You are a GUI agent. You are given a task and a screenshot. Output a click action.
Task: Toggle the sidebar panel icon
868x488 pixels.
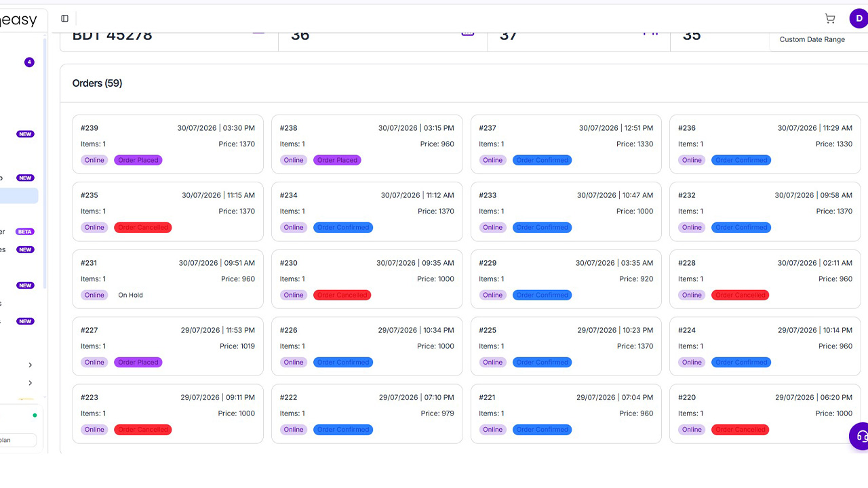tap(64, 18)
